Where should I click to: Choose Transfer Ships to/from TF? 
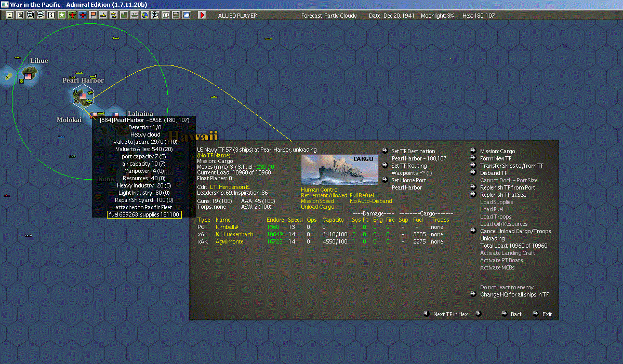click(512, 166)
